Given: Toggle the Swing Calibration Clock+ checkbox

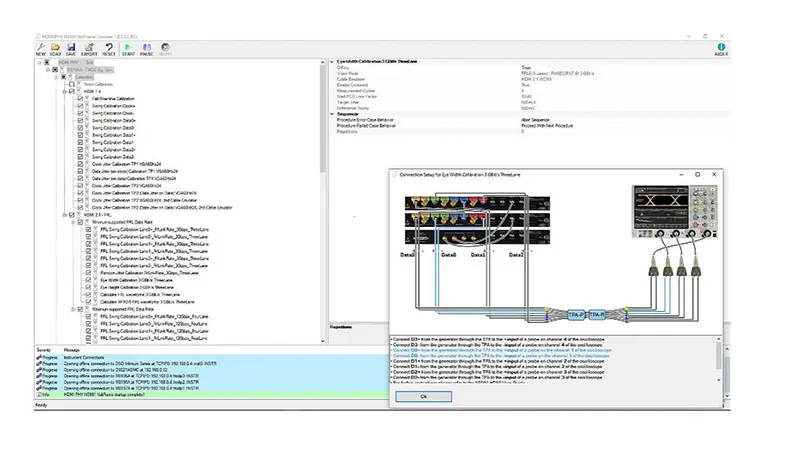Looking at the screenshot, I should (80, 106).
